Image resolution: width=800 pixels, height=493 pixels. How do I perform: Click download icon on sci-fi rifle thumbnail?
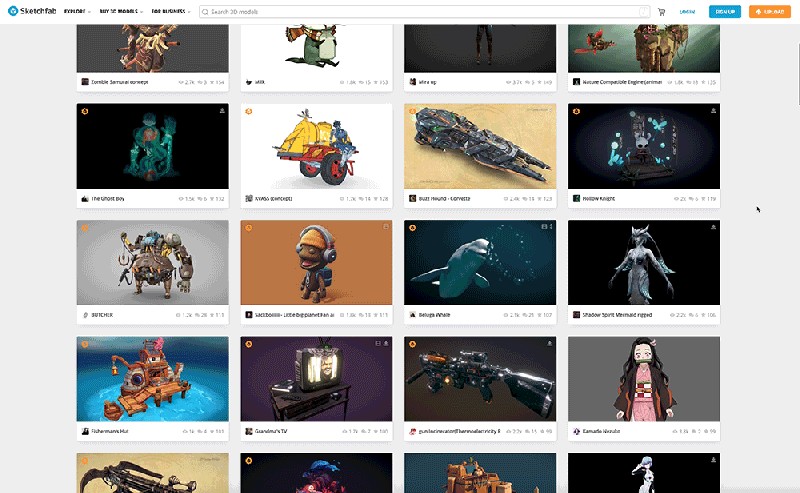click(549, 343)
